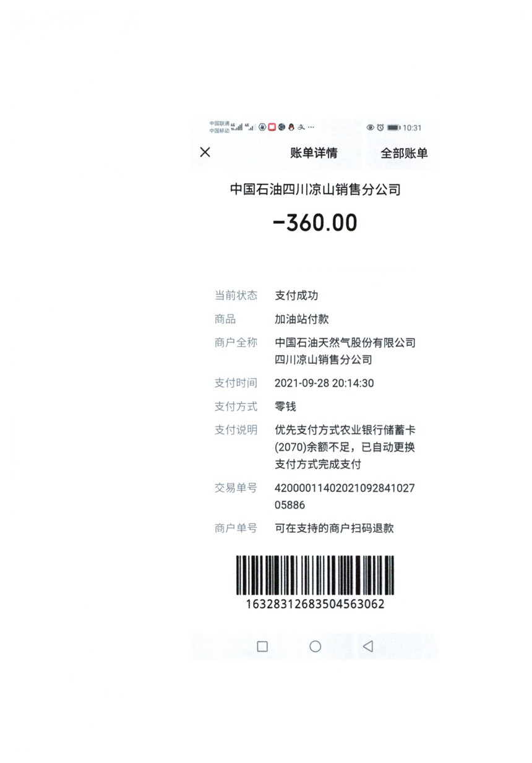
Task: Tap the 账单详情 page title
Action: point(314,153)
